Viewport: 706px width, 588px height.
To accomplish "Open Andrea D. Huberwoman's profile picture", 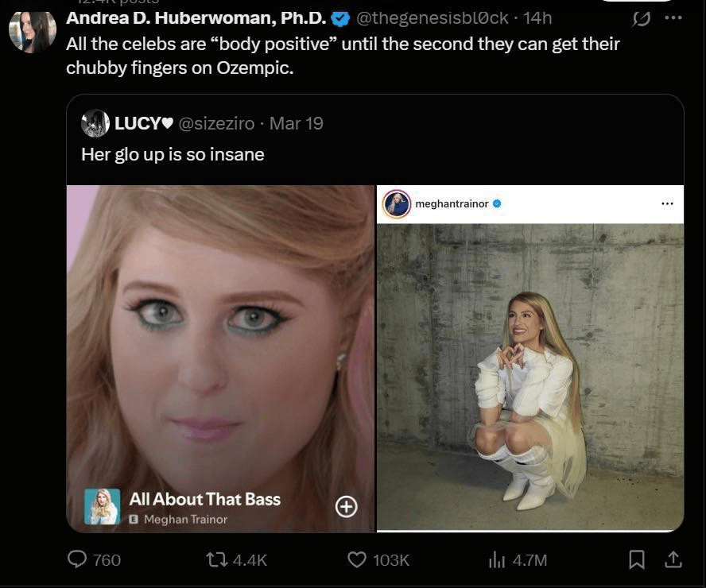I will [33, 30].
